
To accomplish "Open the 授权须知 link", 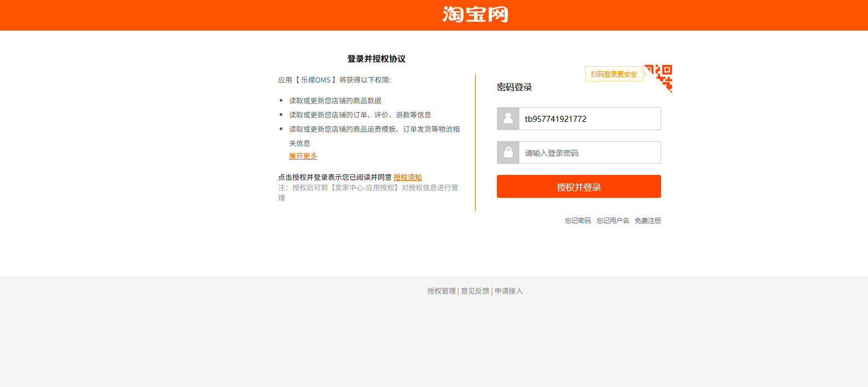I will tap(408, 177).
